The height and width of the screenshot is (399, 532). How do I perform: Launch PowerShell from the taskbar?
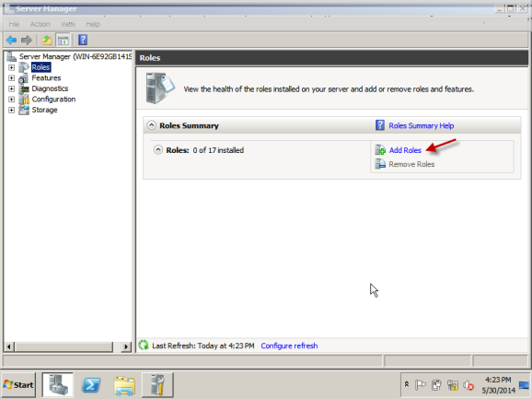pyautogui.click(x=91, y=385)
